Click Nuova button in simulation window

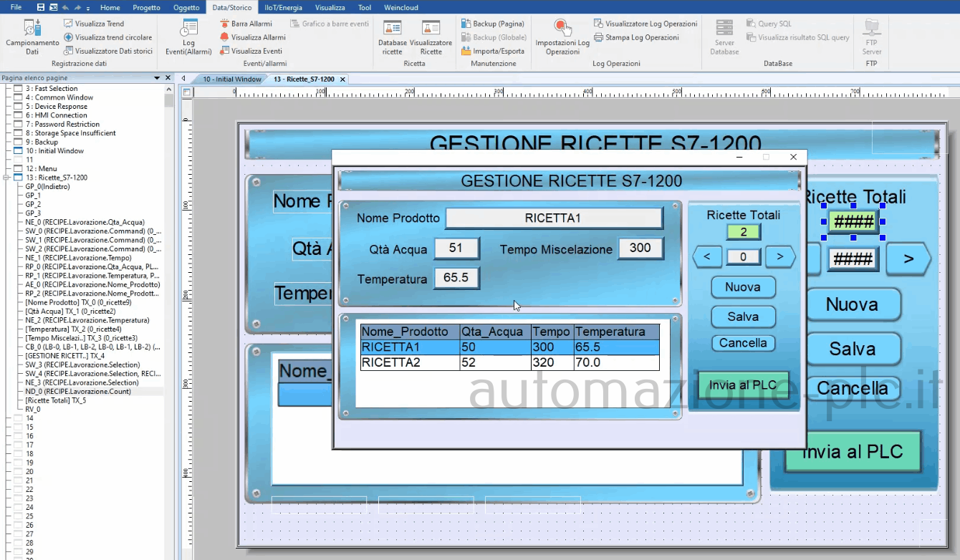click(743, 287)
